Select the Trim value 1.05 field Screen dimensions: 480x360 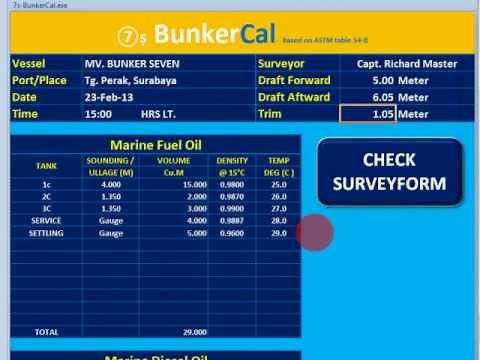coord(368,114)
